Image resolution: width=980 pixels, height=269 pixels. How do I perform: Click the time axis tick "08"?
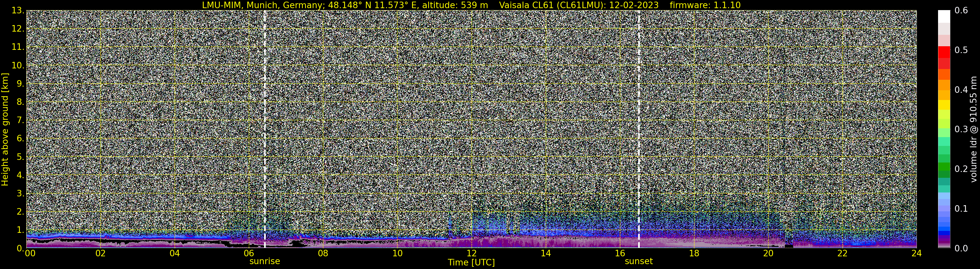(x=323, y=253)
